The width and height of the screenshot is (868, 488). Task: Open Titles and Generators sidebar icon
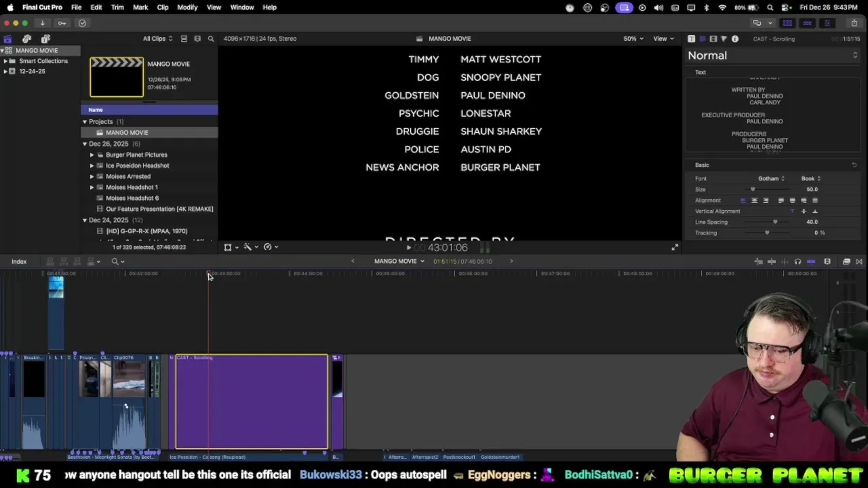point(45,39)
